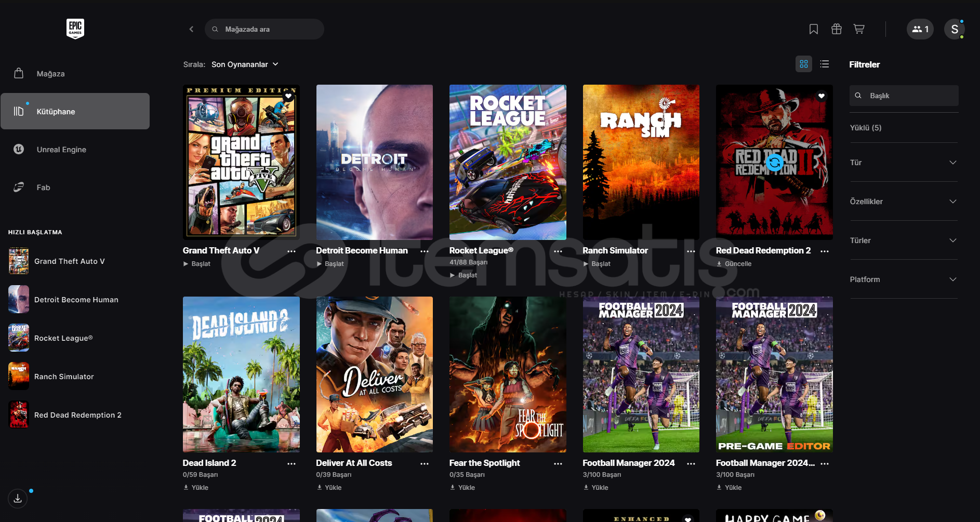Viewport: 980px width, 522px height.
Task: Expand the Özellikler filter
Action: coord(904,202)
